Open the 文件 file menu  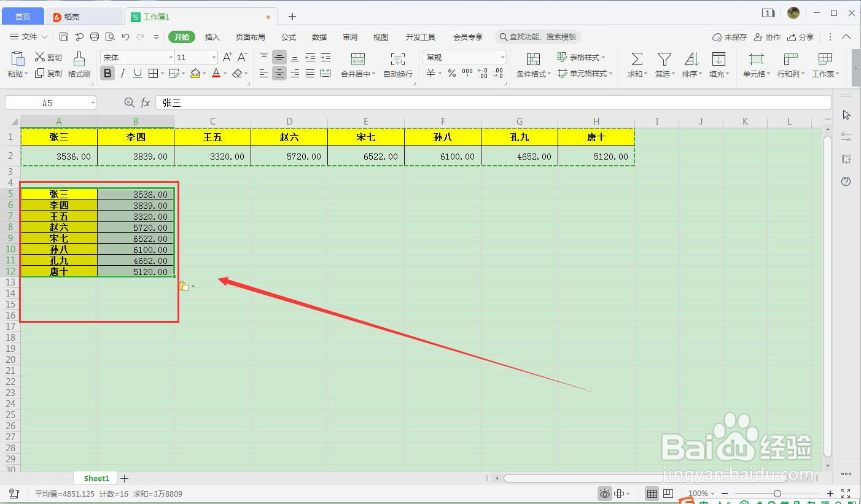coord(28,37)
